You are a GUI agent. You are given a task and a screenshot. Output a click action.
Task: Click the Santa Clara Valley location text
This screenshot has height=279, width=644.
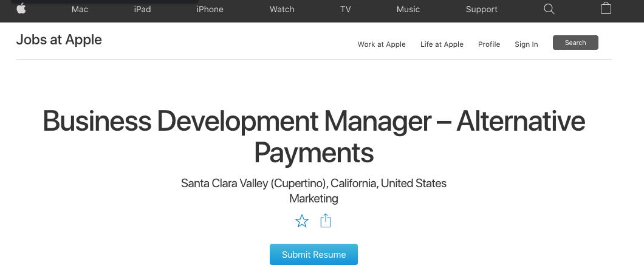click(x=313, y=183)
